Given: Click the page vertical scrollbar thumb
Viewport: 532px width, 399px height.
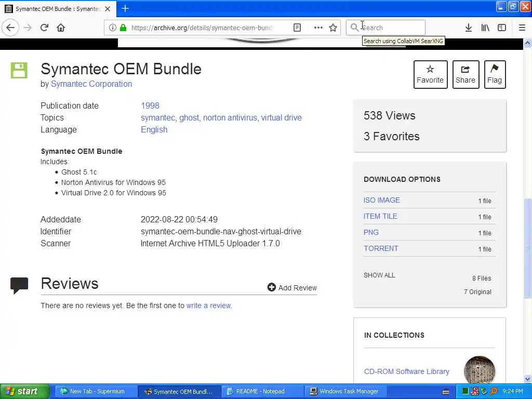Looking at the screenshot, I should point(528,248).
